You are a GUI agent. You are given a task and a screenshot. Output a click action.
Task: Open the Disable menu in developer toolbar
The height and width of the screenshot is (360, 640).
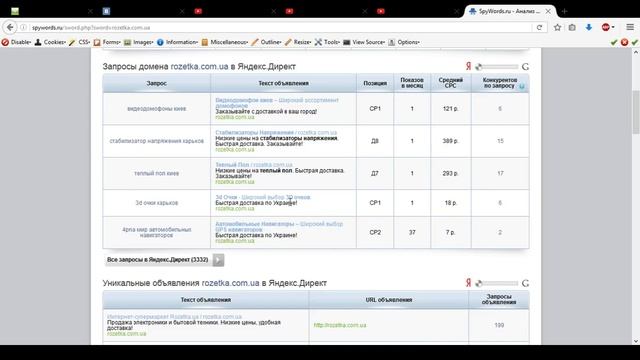click(x=16, y=42)
